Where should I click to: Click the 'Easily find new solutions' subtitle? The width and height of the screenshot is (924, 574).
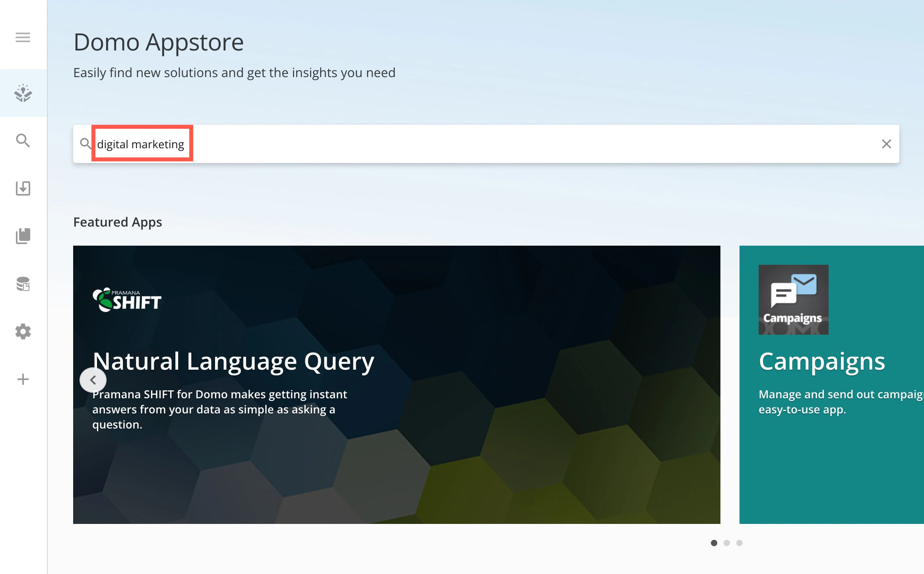[x=235, y=73]
